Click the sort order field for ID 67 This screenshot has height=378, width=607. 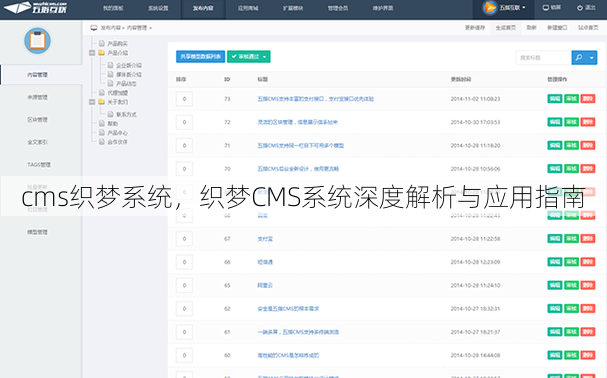[184, 239]
